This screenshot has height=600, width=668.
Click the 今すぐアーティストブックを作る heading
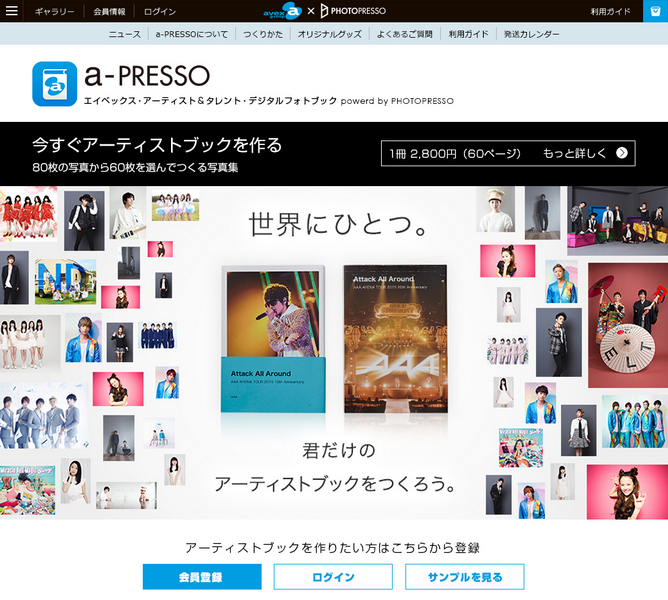157,145
